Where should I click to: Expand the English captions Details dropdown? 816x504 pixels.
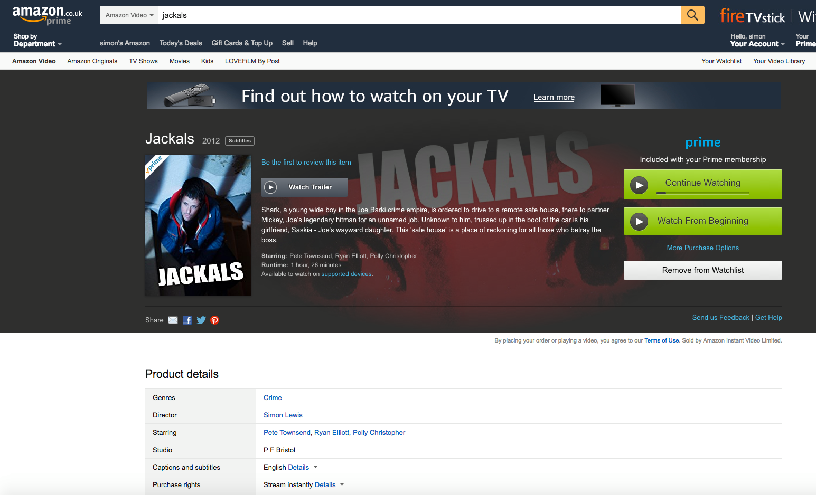pos(303,468)
